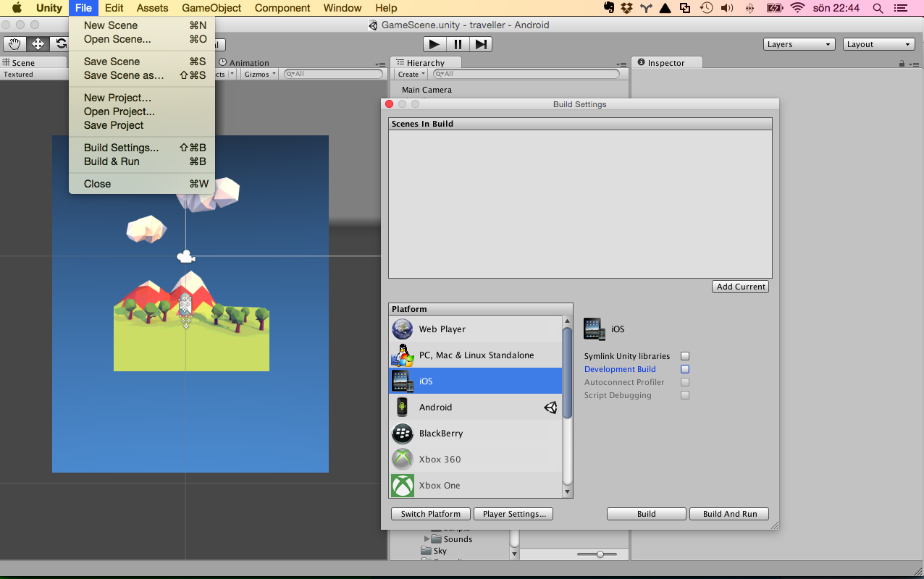Click the camera gizmo in the Scene view
This screenshot has height=579, width=924.
coord(186,256)
